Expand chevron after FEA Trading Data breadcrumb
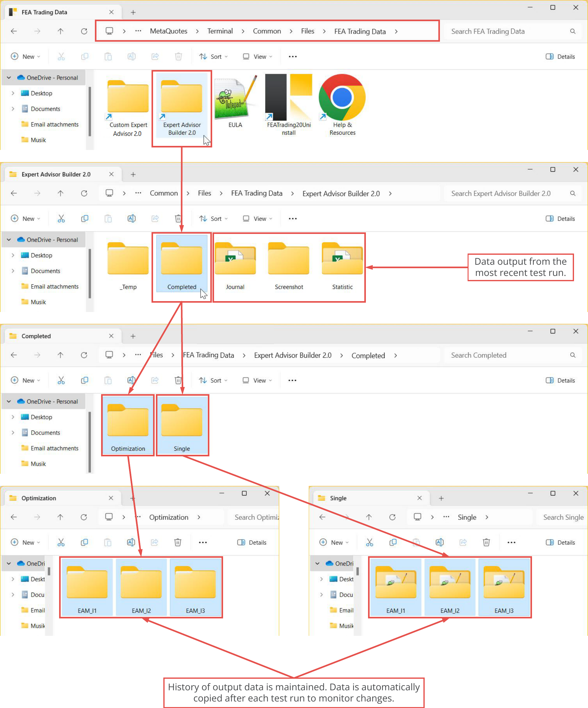The width and height of the screenshot is (588, 708). [396, 31]
